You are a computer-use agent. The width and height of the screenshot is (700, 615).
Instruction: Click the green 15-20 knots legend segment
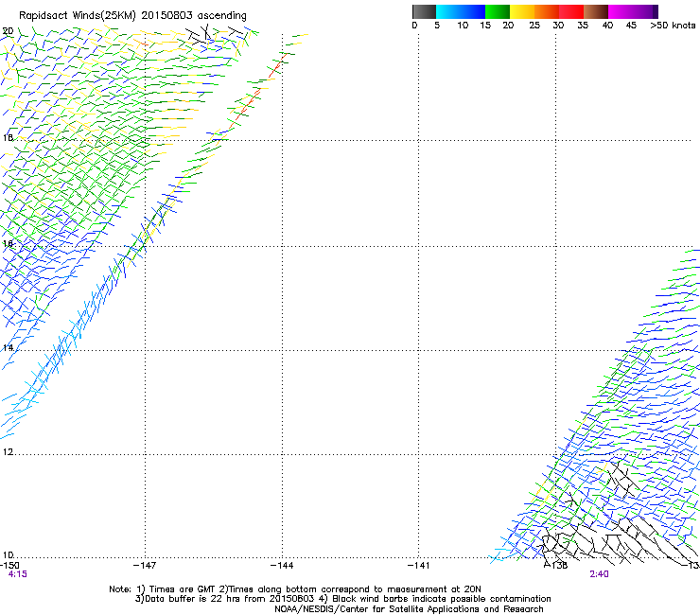(498, 11)
